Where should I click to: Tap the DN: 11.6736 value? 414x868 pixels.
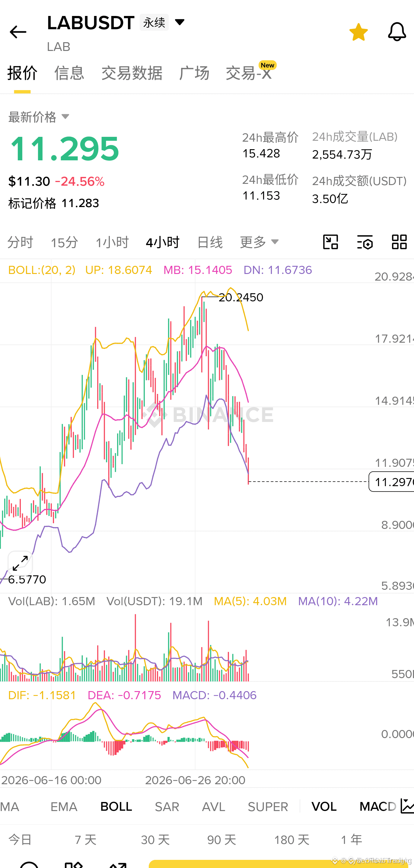coord(278,270)
